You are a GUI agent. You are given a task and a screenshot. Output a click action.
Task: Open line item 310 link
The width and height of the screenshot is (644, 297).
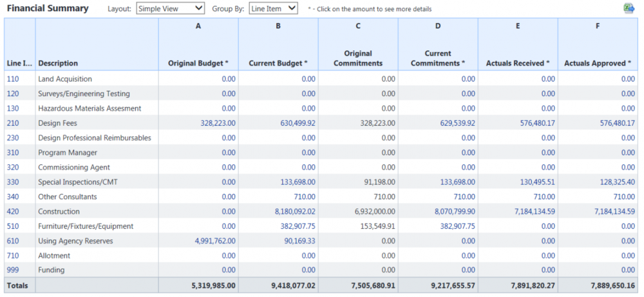click(13, 153)
